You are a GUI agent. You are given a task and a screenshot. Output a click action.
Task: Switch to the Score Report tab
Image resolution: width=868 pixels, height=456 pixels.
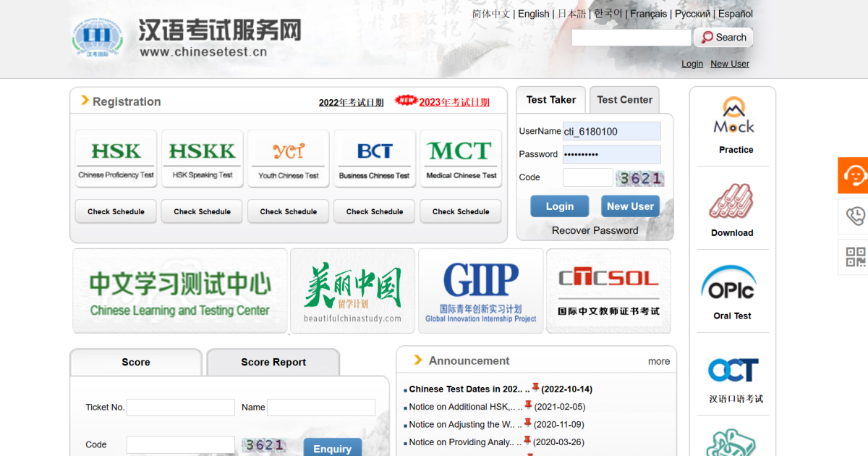[x=273, y=362]
